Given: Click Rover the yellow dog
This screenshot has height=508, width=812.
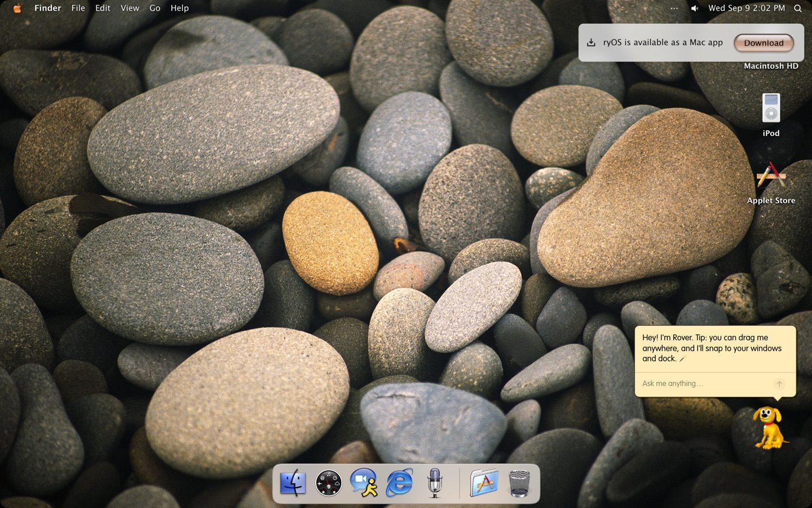Looking at the screenshot, I should coord(770,428).
